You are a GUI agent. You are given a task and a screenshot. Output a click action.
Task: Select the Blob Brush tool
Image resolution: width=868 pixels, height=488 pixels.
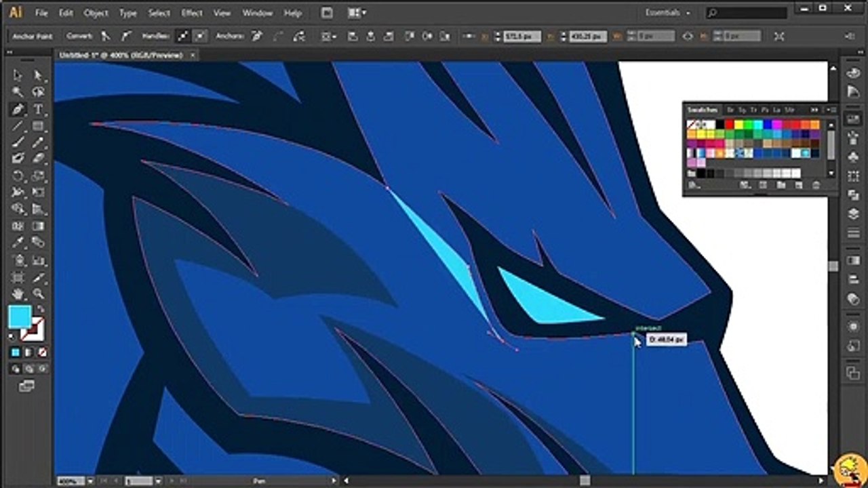click(x=18, y=159)
